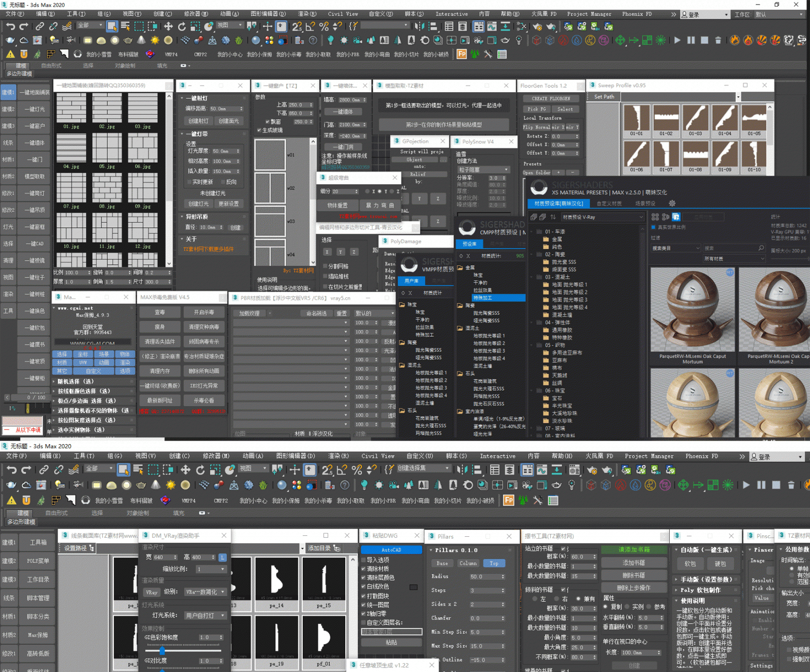Select the Move tool in the lower toolbar

[x=185, y=470]
